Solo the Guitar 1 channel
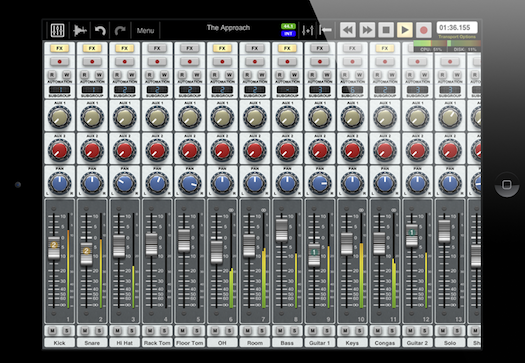Screen dimensions: 525x363 click(327, 331)
